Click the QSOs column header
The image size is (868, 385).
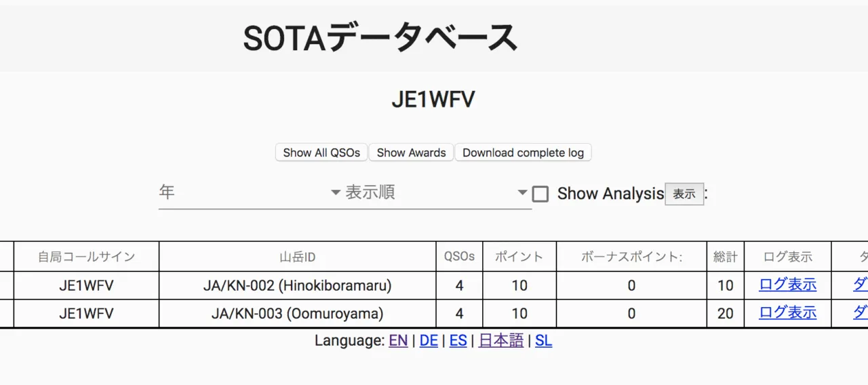459,257
